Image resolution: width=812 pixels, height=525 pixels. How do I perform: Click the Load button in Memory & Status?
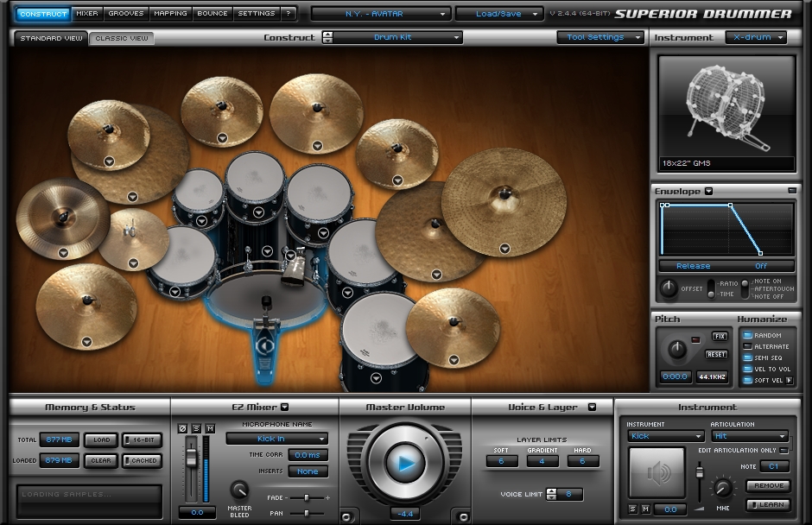point(102,440)
